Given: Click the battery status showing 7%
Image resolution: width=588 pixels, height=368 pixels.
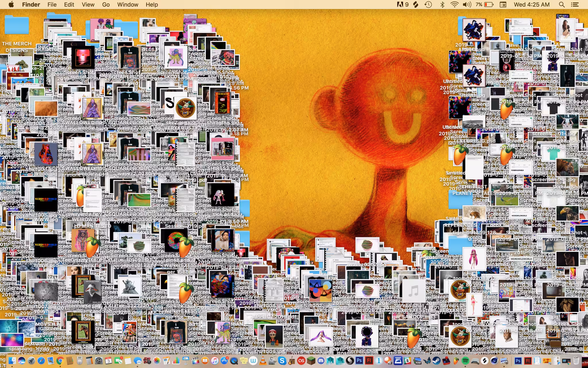Looking at the screenshot, I should pyautogui.click(x=484, y=4).
